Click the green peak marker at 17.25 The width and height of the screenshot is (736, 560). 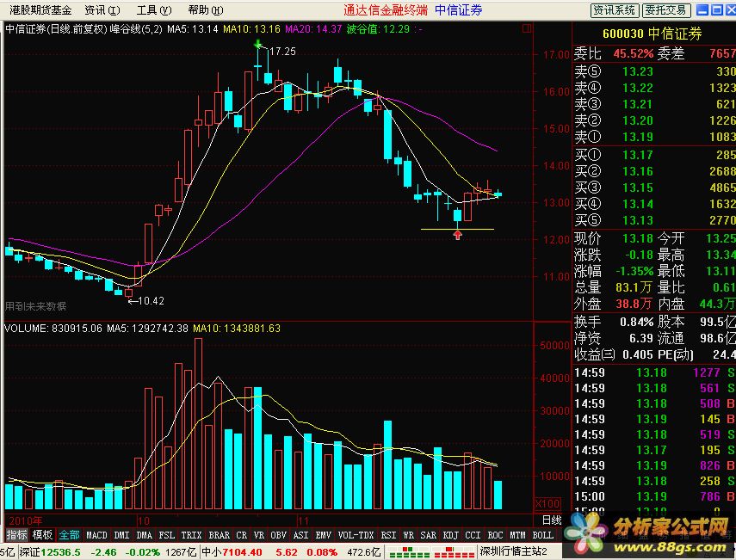[x=257, y=45]
